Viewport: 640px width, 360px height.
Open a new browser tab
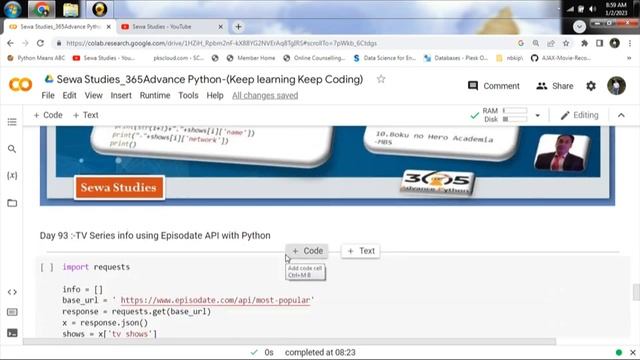click(238, 27)
